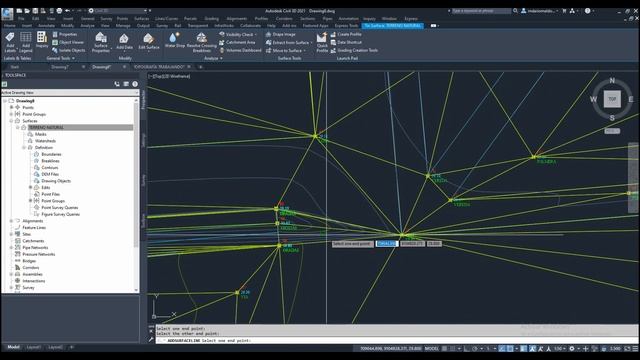Image resolution: width=640 pixels, height=360 pixels.
Task: Click the Save icon in quick access toolbar
Action: (35, 11)
